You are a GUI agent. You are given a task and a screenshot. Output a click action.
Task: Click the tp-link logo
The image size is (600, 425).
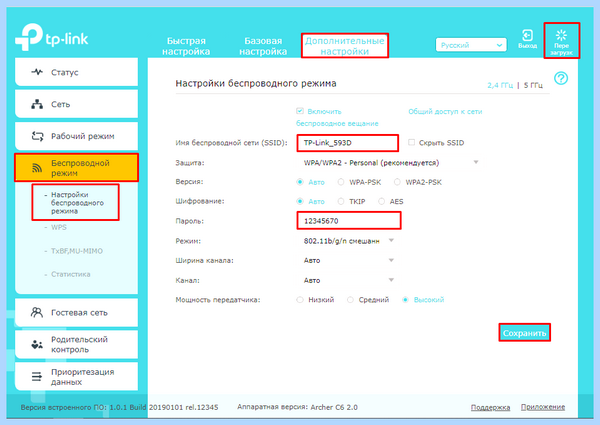pyautogui.click(x=51, y=37)
